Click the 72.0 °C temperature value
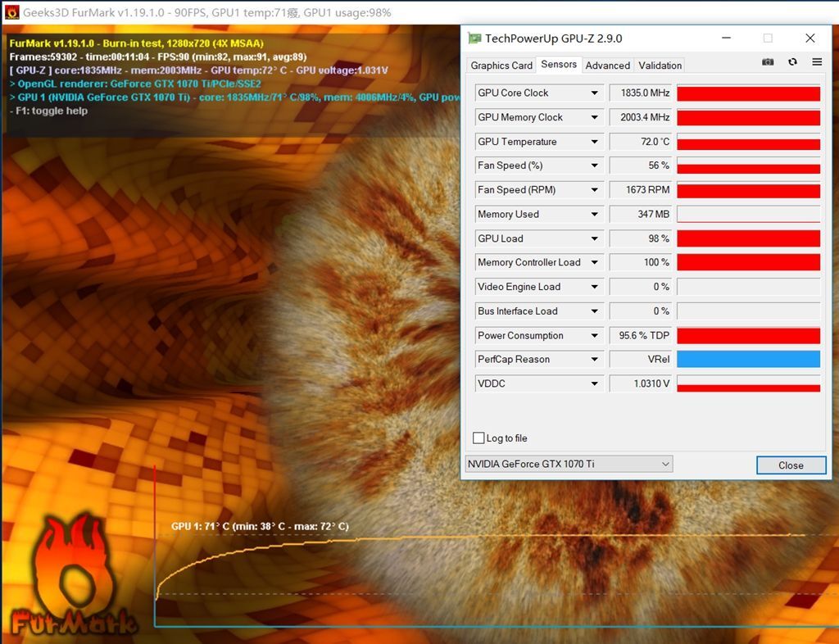 [x=640, y=142]
